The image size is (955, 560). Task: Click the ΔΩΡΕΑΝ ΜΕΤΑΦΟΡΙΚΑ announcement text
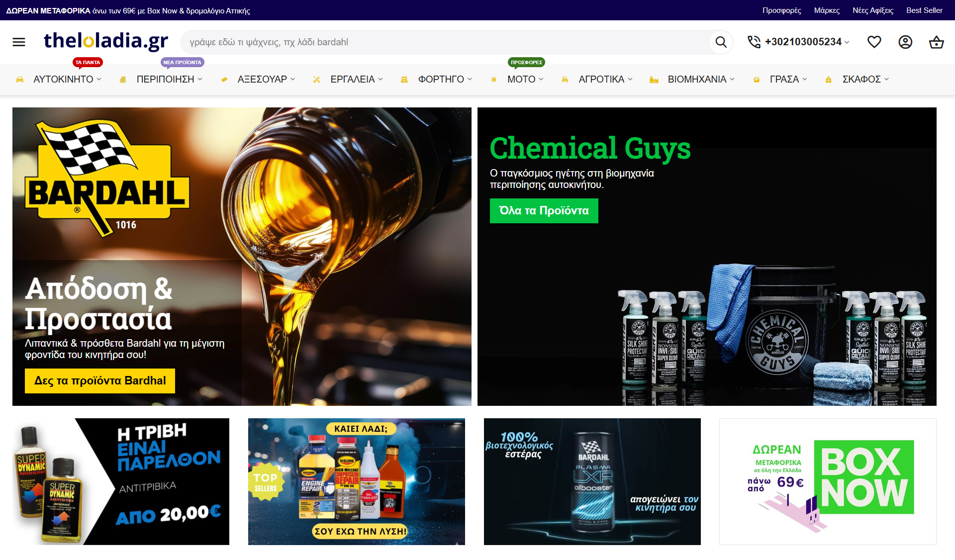pyautogui.click(x=128, y=10)
